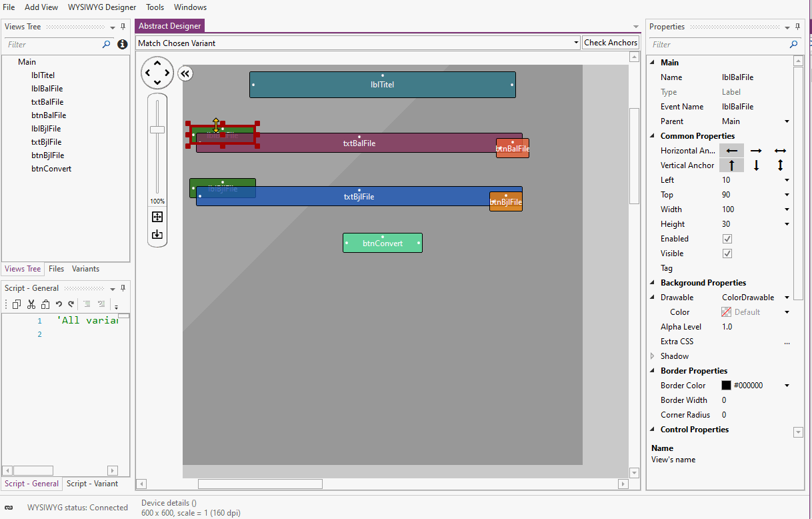The height and width of the screenshot is (519, 812).
Task: Select the btnConvert view in designer
Action: pyautogui.click(x=383, y=243)
